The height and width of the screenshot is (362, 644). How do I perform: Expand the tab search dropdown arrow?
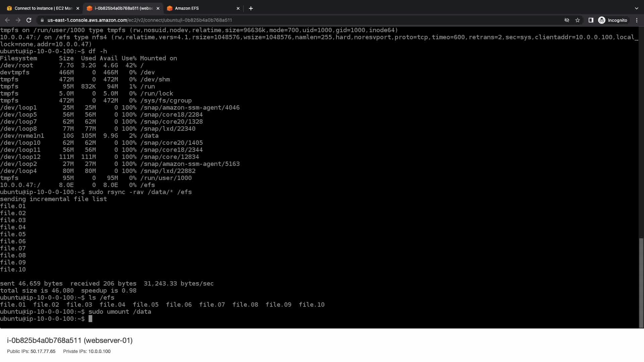tap(636, 8)
